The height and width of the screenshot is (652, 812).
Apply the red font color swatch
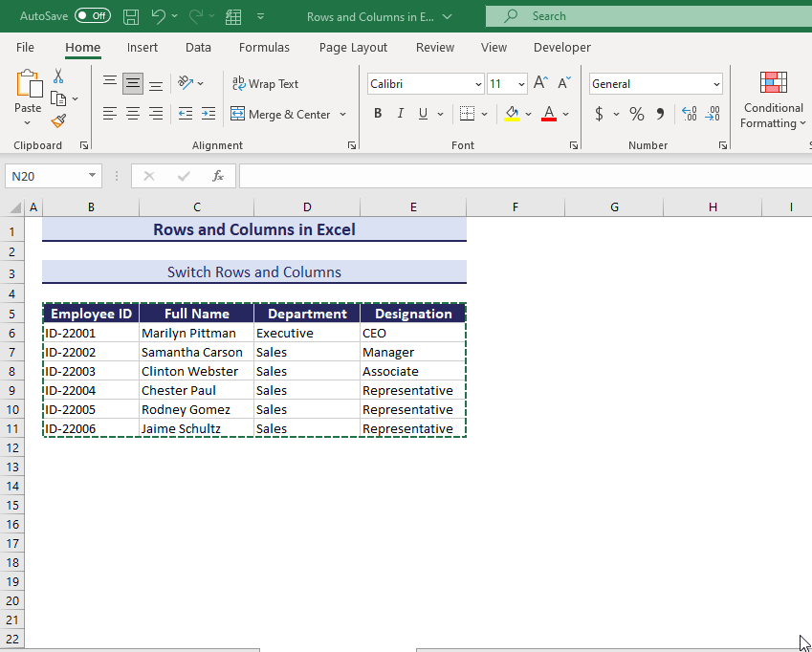pyautogui.click(x=548, y=114)
